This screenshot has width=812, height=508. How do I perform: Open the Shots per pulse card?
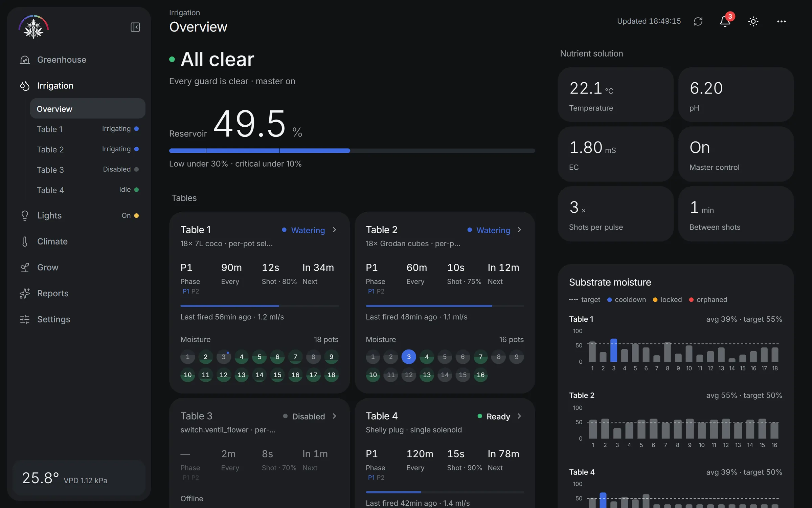click(615, 214)
